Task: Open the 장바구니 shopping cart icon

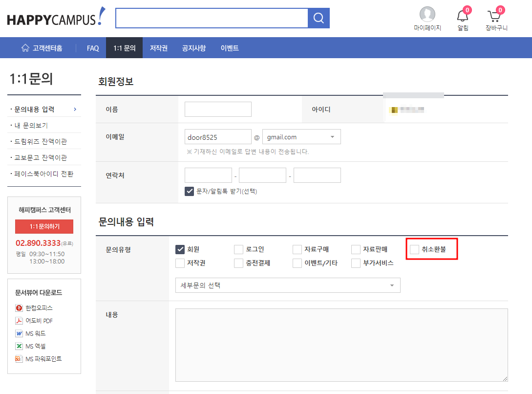Action: [495, 16]
